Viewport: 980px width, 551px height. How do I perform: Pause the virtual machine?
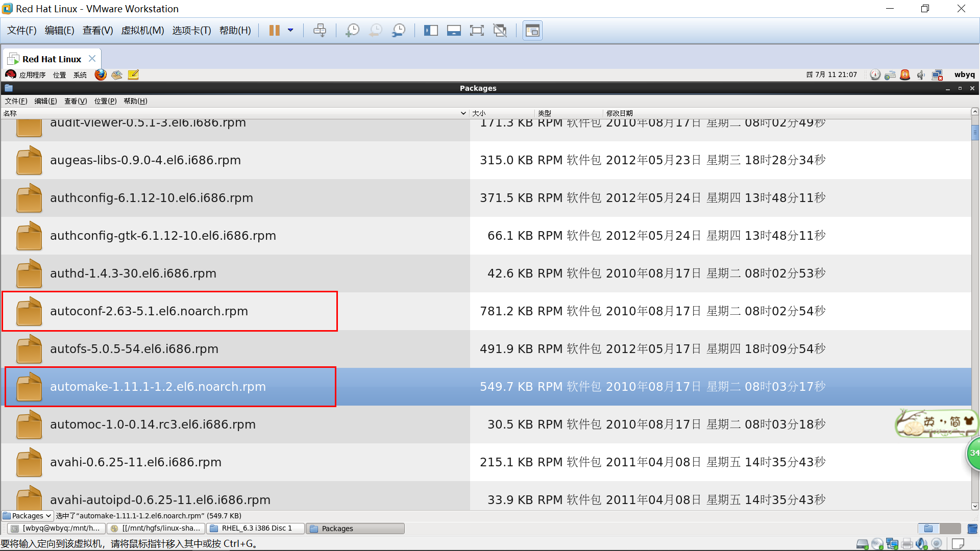[x=274, y=31]
